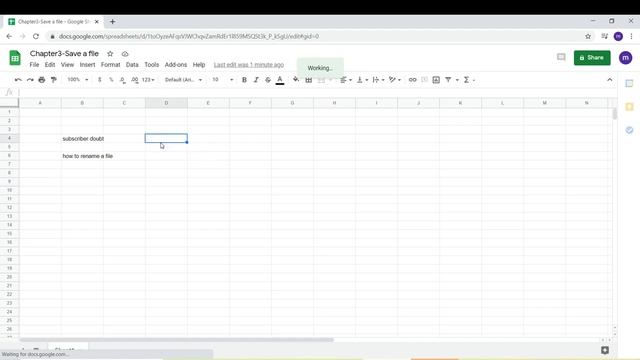Click the Create a filter icon

point(448,80)
